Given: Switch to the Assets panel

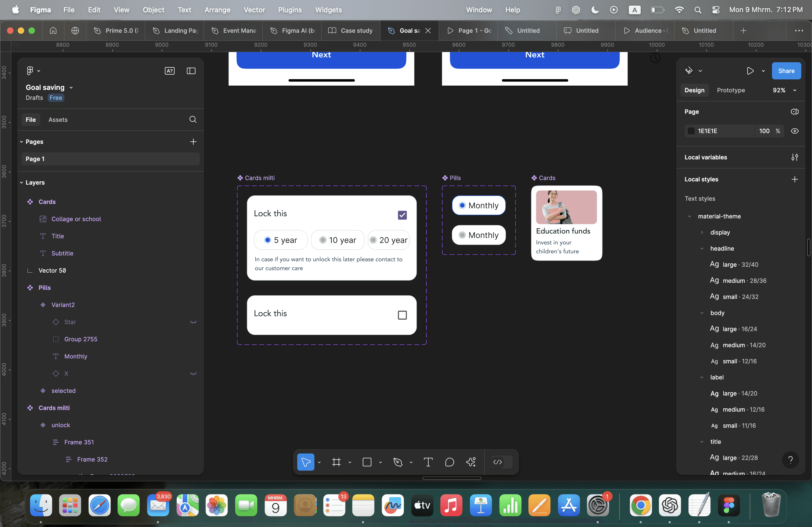Looking at the screenshot, I should 58,120.
